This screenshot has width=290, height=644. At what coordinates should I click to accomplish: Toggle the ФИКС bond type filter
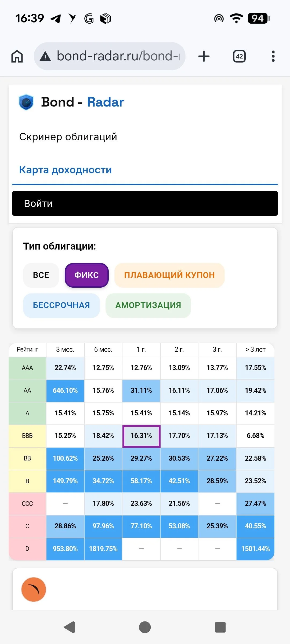(86, 275)
